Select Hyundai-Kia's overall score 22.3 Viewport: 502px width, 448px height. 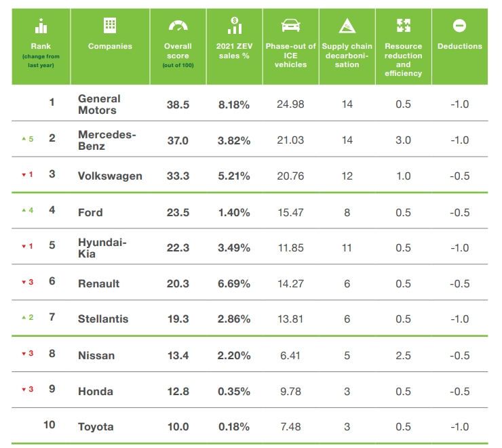[178, 247]
